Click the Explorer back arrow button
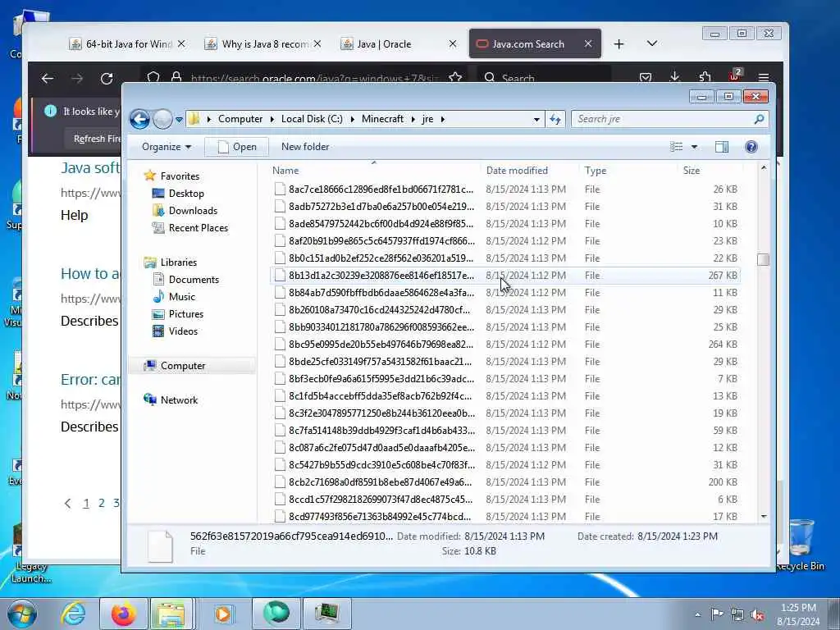Screen dimensions: 840x630 [139, 119]
